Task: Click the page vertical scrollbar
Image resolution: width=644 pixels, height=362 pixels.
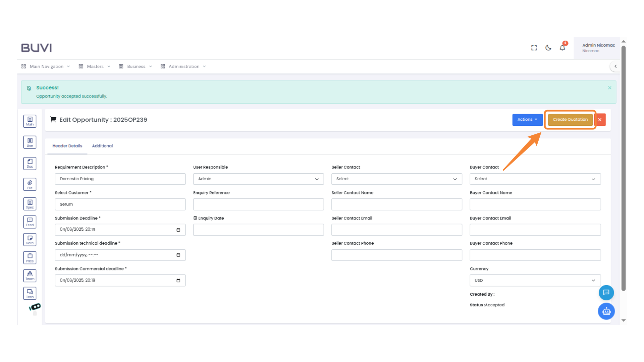Action: tap(624, 168)
